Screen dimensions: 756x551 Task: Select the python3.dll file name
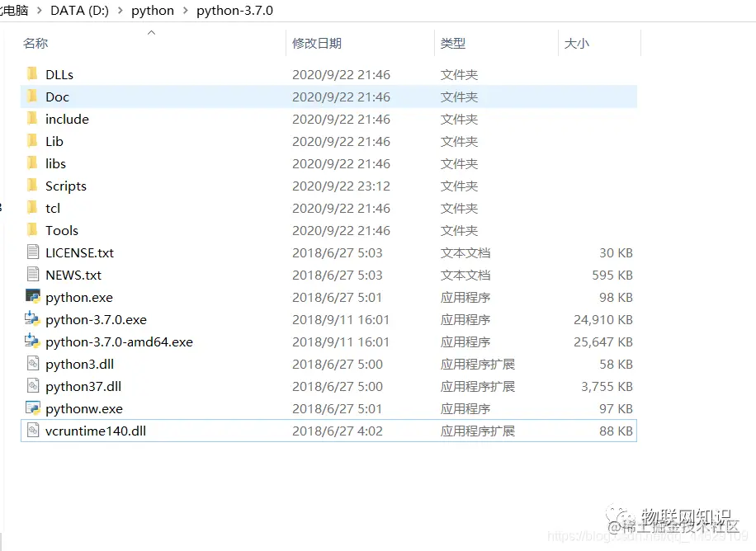pyautogui.click(x=79, y=365)
